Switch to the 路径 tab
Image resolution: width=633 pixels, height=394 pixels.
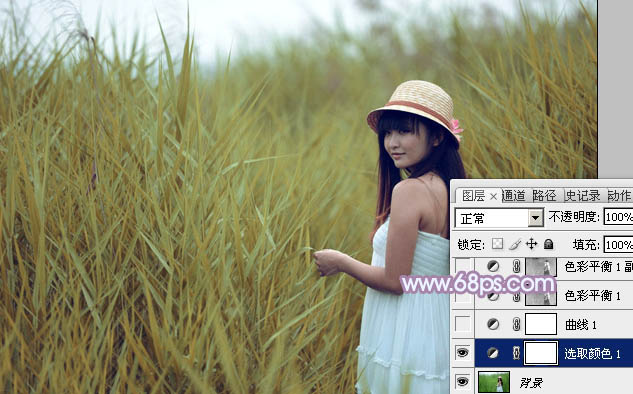(x=544, y=196)
